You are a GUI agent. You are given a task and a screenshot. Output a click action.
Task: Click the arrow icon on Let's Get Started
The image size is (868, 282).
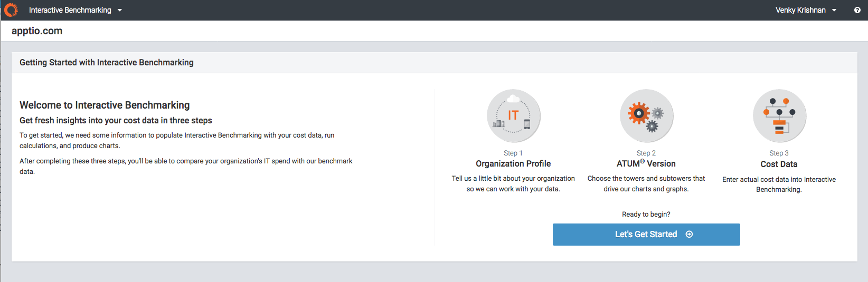click(x=689, y=235)
